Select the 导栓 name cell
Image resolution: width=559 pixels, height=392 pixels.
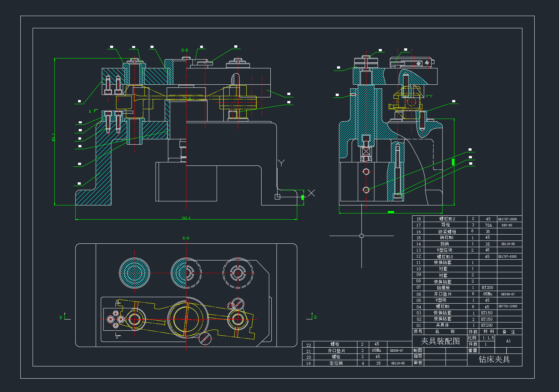point(446,225)
